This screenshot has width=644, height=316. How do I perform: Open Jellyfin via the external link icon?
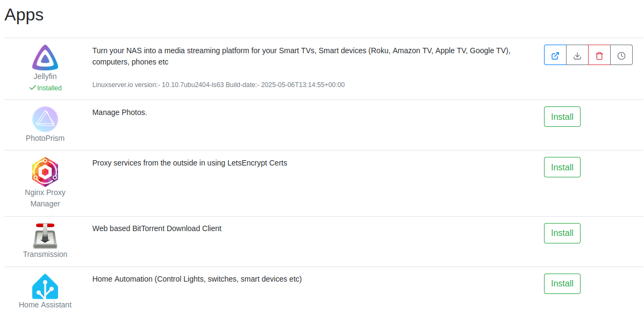(555, 55)
